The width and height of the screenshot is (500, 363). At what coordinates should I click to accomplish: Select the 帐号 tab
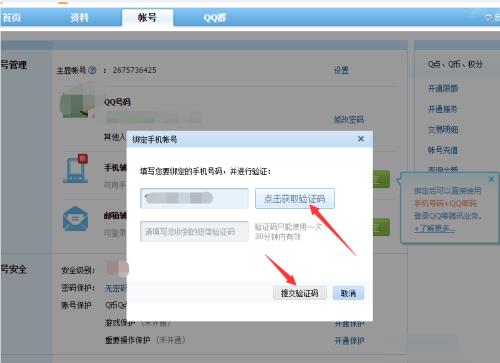tap(147, 18)
